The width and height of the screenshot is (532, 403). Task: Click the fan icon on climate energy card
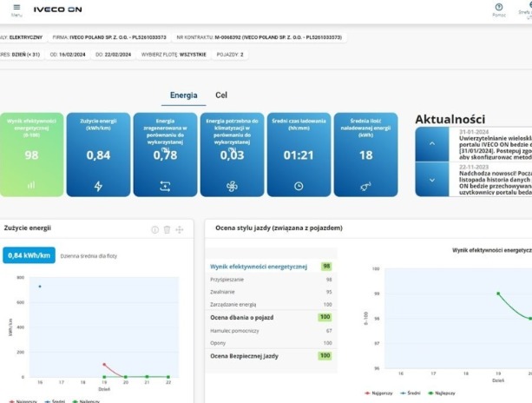click(232, 186)
